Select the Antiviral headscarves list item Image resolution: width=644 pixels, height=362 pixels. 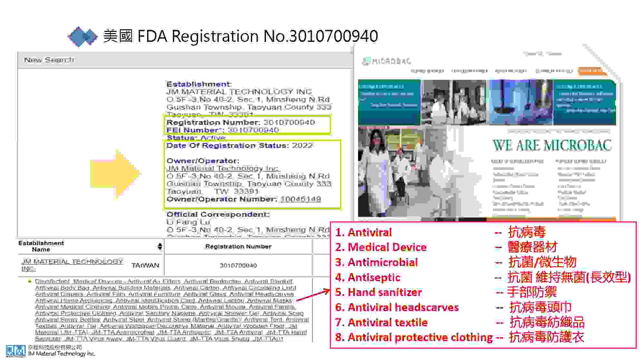click(x=397, y=307)
